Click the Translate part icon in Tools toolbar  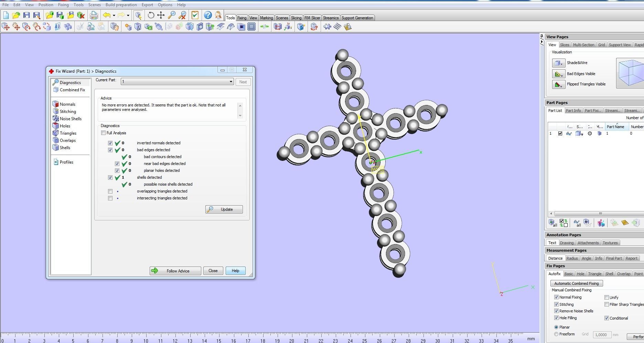tap(6, 27)
